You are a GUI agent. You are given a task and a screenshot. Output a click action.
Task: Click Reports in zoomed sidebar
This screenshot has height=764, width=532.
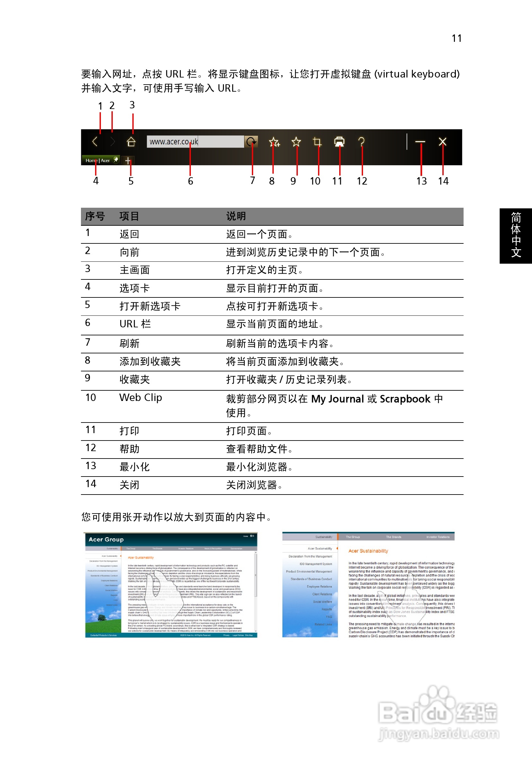click(x=327, y=610)
